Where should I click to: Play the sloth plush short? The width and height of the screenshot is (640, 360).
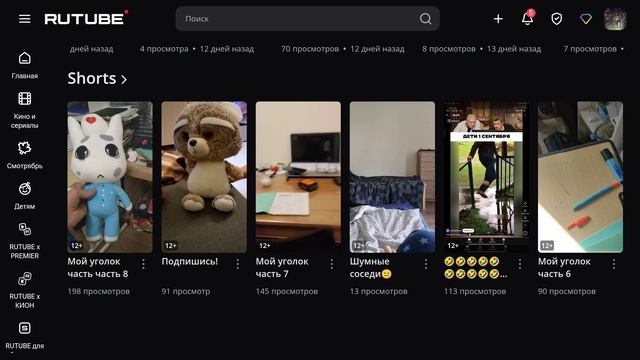tap(204, 177)
